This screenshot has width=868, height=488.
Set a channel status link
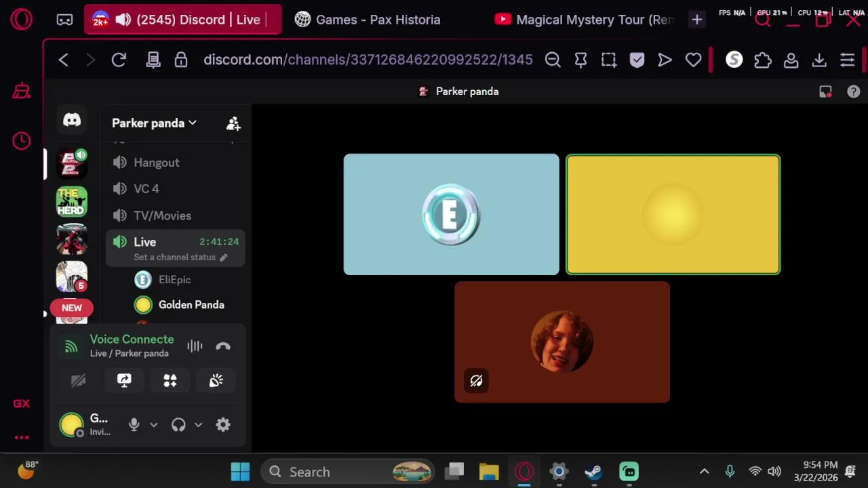pyautogui.click(x=180, y=258)
